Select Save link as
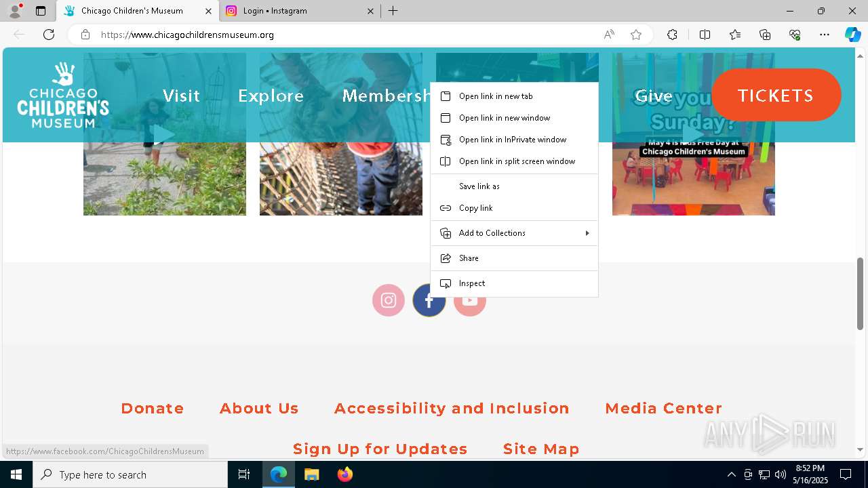The image size is (868, 488). (x=514, y=186)
